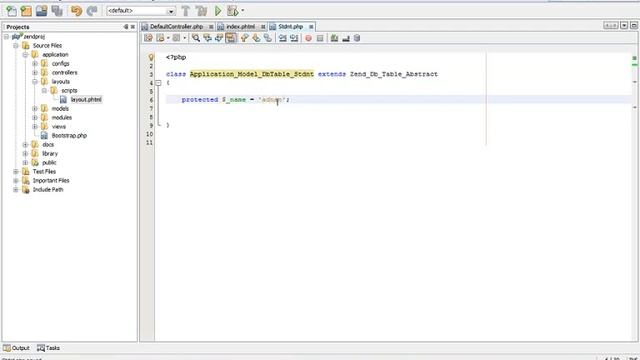This screenshot has height=360, width=640.
Task: Click the Redo arrow icon
Action: (91, 11)
